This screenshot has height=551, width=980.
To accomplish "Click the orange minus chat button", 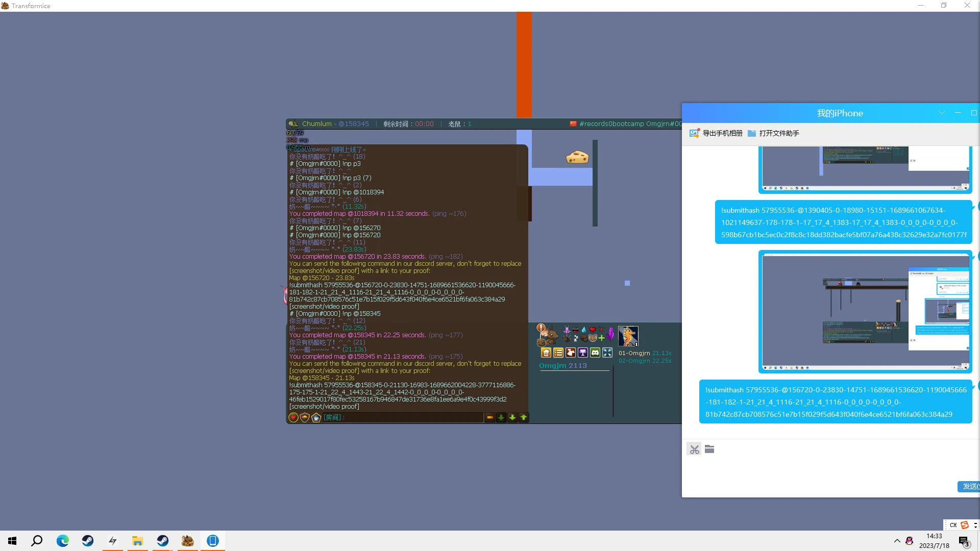I will click(x=490, y=417).
